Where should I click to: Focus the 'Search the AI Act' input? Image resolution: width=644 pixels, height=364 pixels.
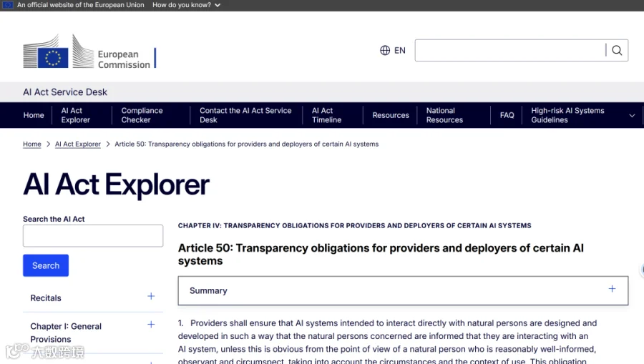(x=93, y=236)
